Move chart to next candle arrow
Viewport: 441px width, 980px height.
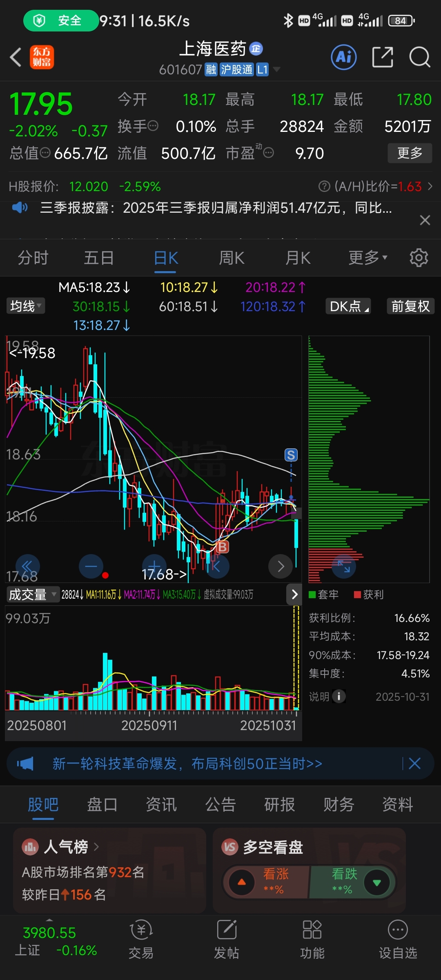281,566
